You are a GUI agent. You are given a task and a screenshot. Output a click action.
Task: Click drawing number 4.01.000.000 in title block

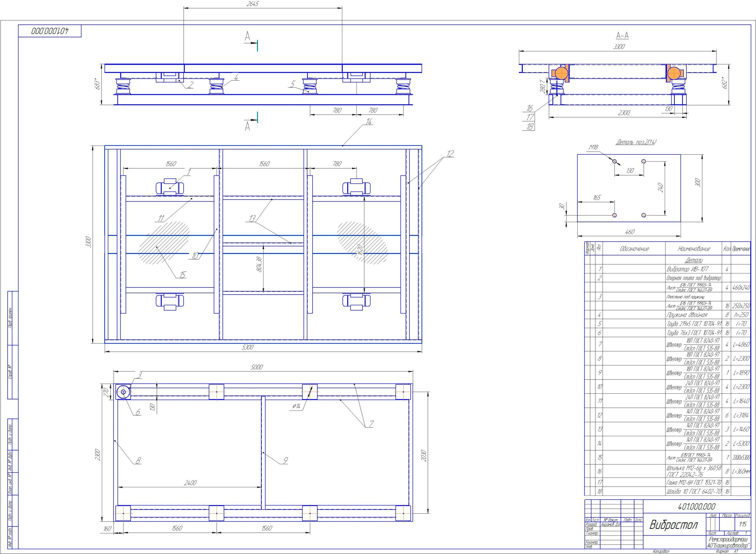tap(697, 506)
